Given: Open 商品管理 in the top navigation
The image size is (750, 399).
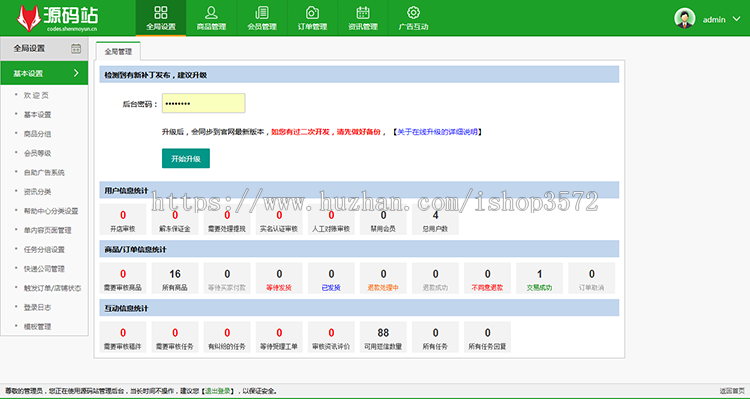Looking at the screenshot, I should [211, 18].
